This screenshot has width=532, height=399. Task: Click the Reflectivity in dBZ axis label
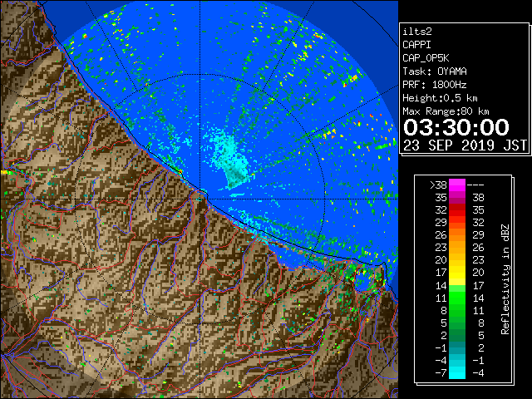505,279
